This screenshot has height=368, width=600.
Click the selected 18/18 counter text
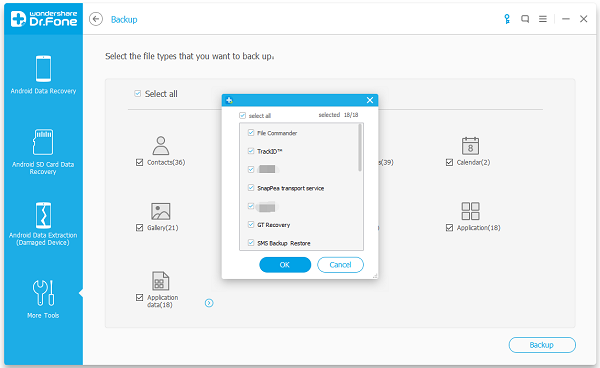338,115
